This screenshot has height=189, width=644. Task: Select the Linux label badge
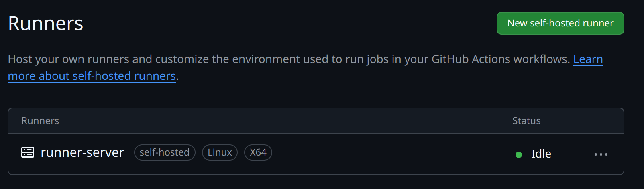click(x=220, y=152)
